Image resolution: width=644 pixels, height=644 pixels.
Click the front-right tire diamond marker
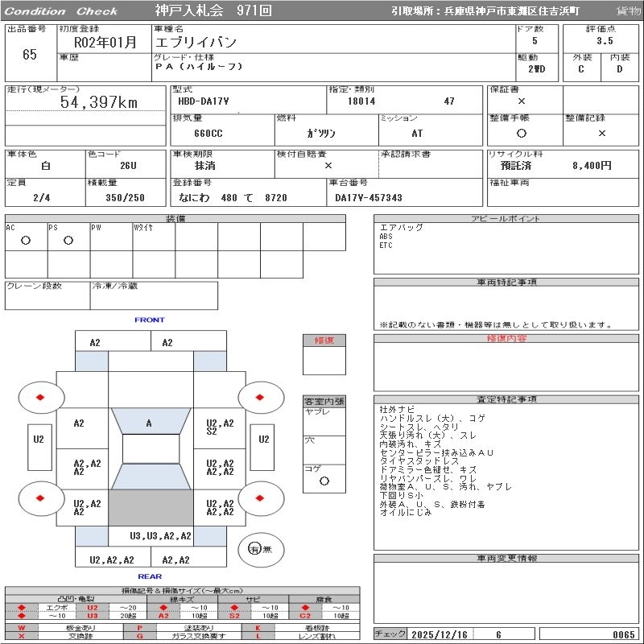pyautogui.click(x=260, y=397)
